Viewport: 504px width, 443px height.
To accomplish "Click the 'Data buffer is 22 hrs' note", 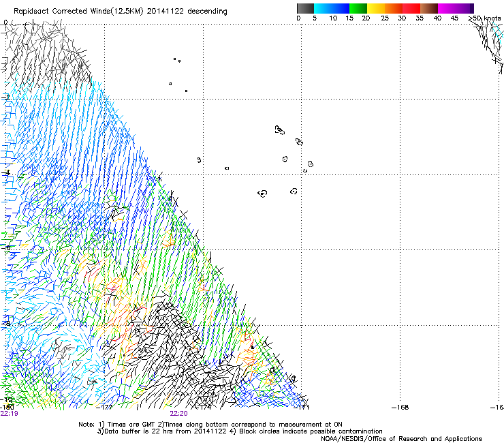I will 161,431.
